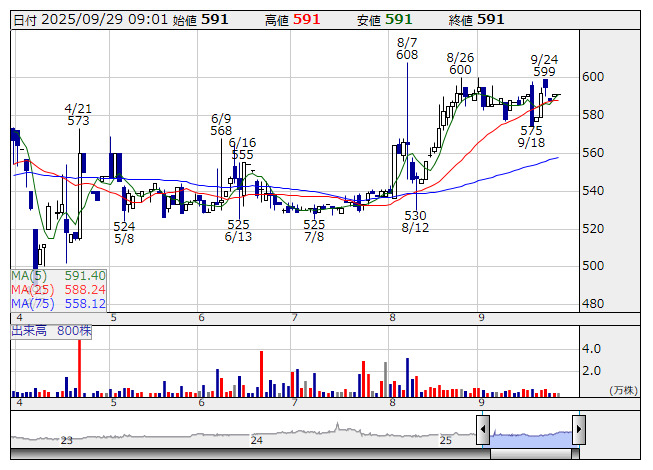Click the MA(75) legend entry

pyautogui.click(x=59, y=303)
